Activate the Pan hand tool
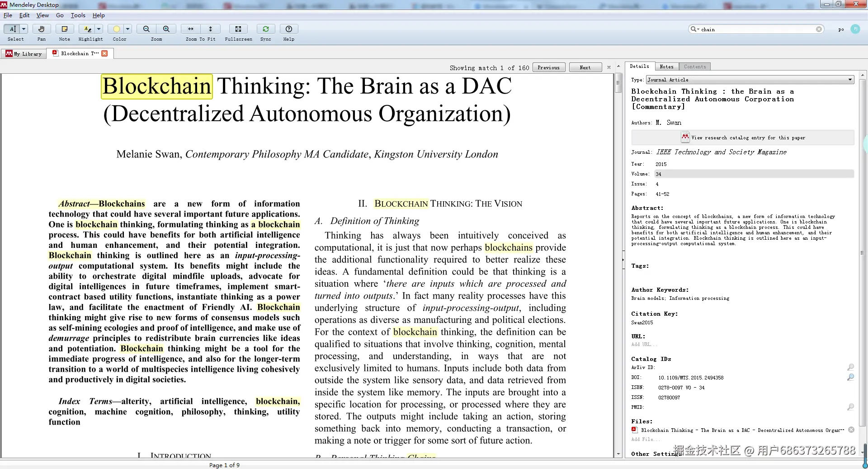 click(41, 29)
